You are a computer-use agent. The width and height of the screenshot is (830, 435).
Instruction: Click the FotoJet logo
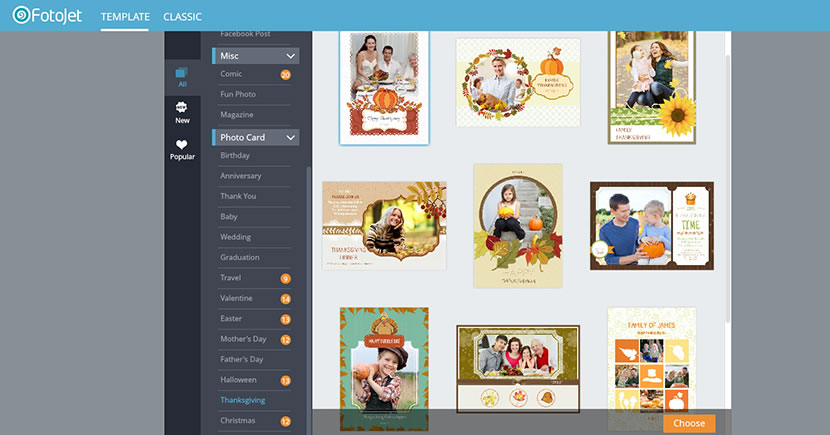[x=47, y=15]
